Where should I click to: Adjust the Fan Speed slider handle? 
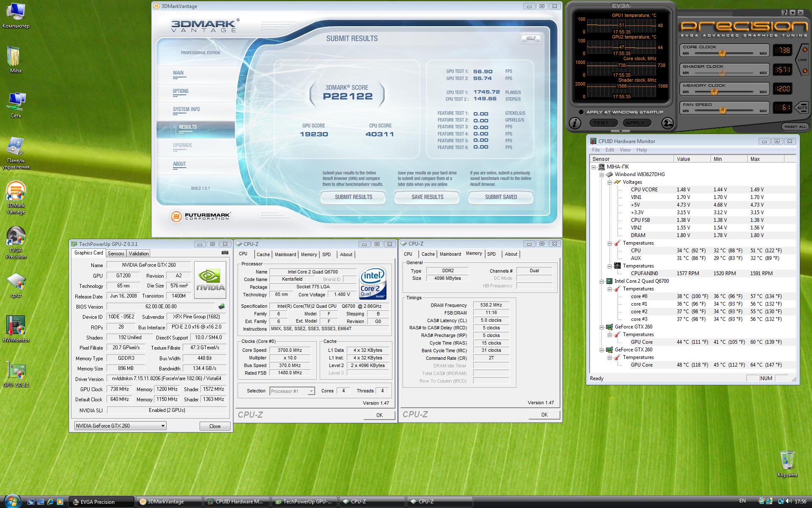(x=723, y=110)
